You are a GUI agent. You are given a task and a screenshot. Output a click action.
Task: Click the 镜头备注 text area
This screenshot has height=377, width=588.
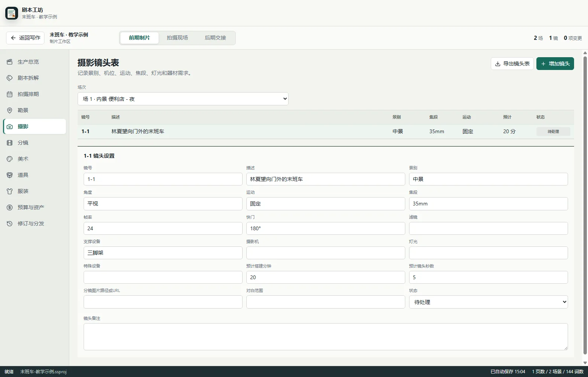(326, 337)
